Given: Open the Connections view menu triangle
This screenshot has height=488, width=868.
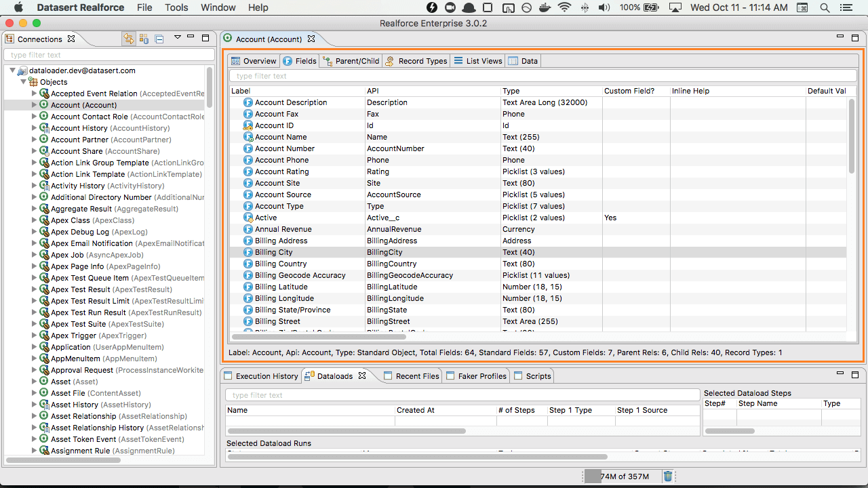Looking at the screenshot, I should [178, 38].
